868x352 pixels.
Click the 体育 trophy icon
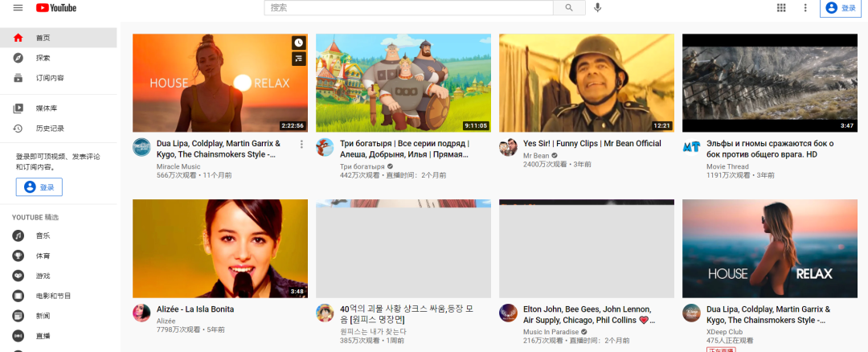click(18, 256)
